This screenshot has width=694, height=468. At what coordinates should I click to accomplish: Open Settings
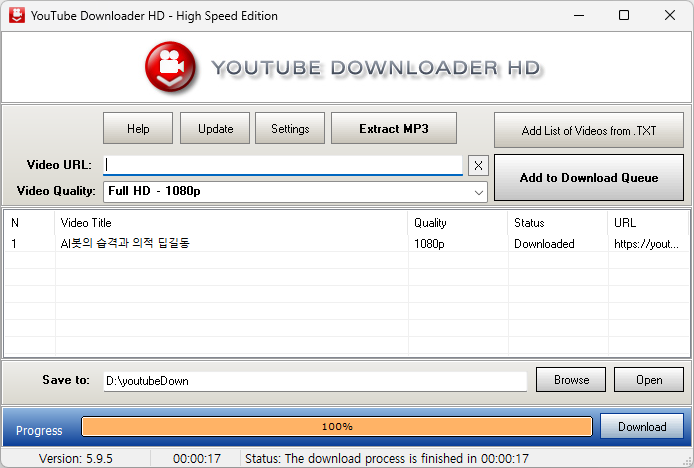point(290,128)
